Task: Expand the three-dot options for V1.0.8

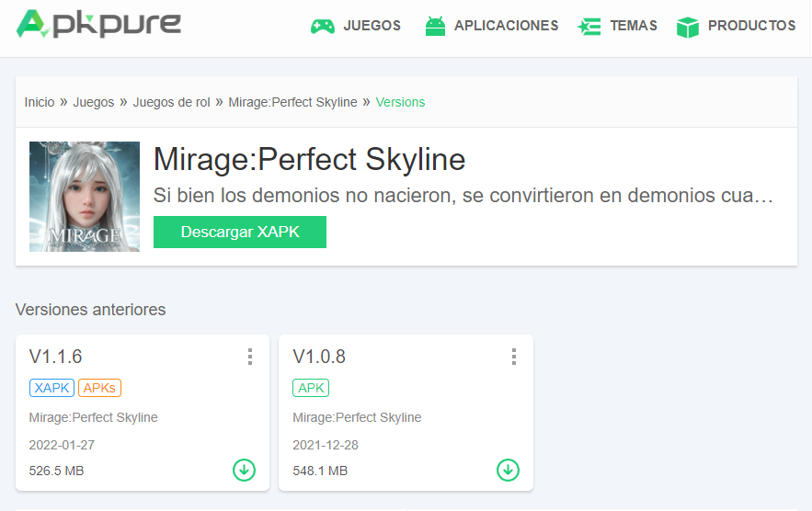Action: (x=513, y=357)
